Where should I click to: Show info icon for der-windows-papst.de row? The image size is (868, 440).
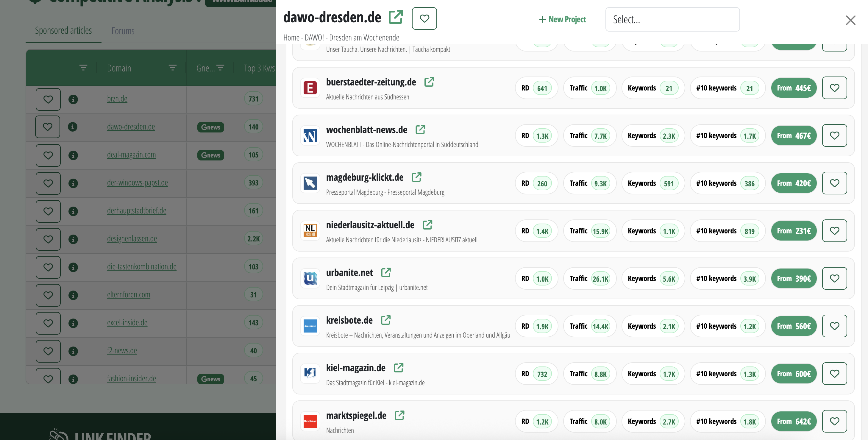73,183
